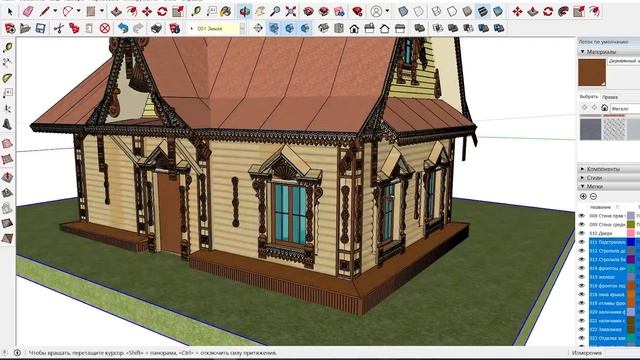
Task: Add a new tag with plus button
Action: [x=583, y=196]
